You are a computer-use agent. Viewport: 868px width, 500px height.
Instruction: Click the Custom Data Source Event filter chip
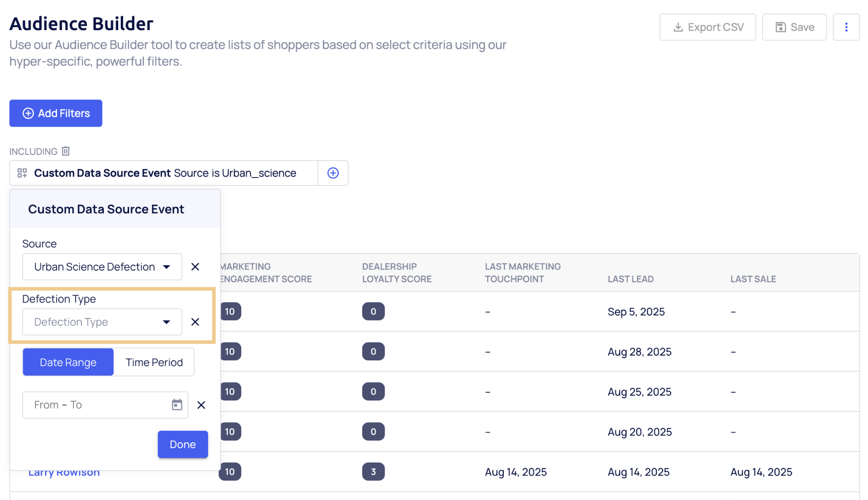click(165, 173)
